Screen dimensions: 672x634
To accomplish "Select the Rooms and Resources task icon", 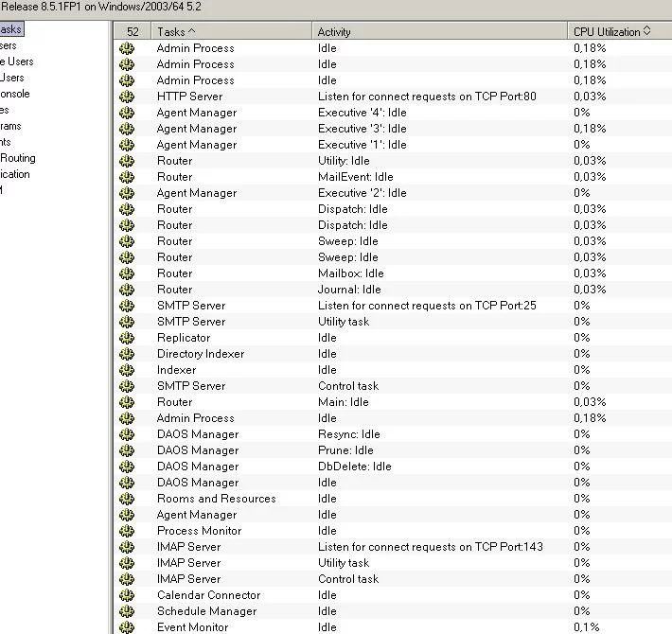I will pos(127,499).
